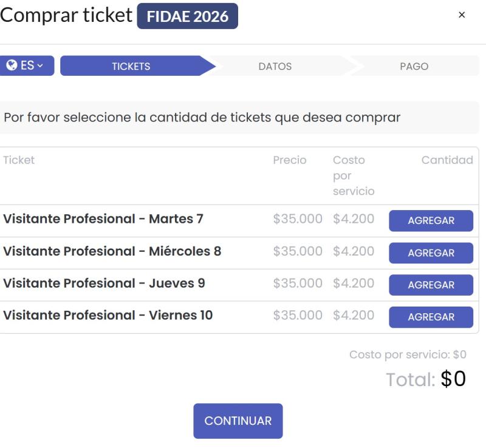Select the Cantidad column header

coord(448,160)
